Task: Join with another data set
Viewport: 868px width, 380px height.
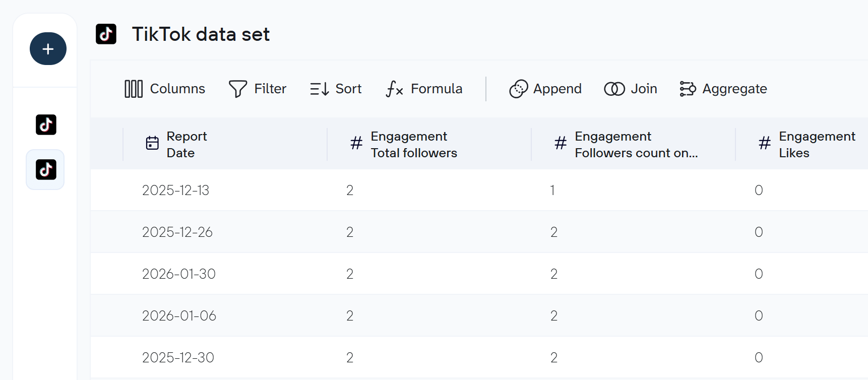Action: [631, 89]
